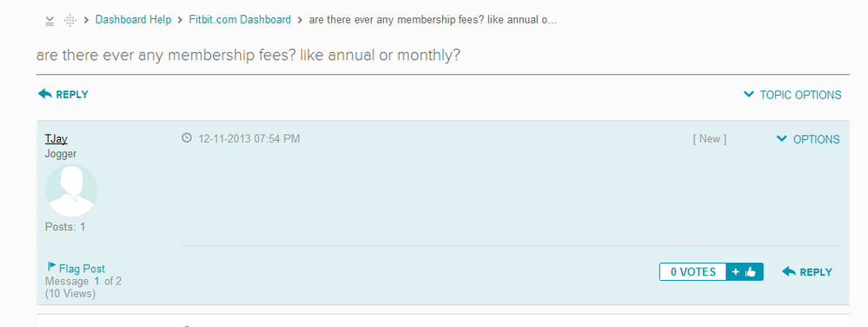The height and width of the screenshot is (327, 868).
Task: Go to Dashboard Help breadcrumb
Action: [x=134, y=20]
